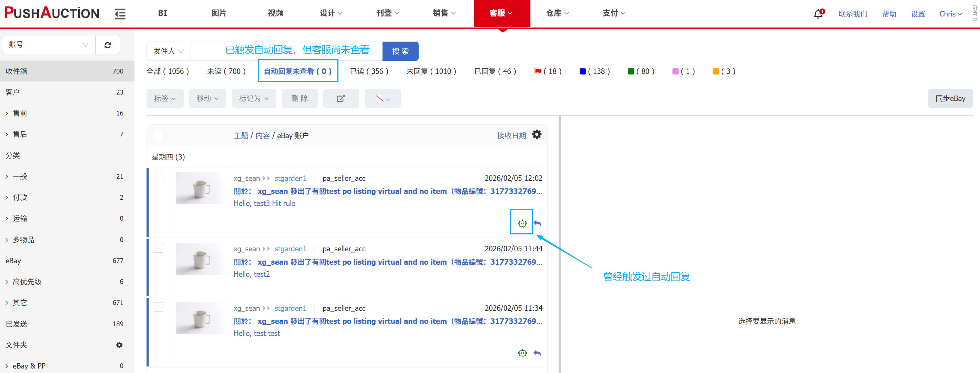The width and height of the screenshot is (980, 373).
Task: Open the message list column settings gear
Action: point(536,135)
